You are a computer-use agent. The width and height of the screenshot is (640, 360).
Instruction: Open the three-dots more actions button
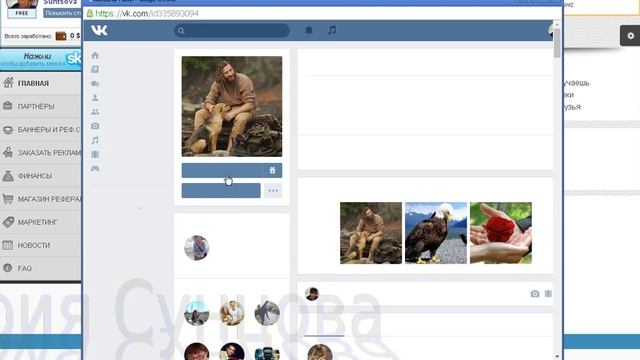click(x=273, y=191)
